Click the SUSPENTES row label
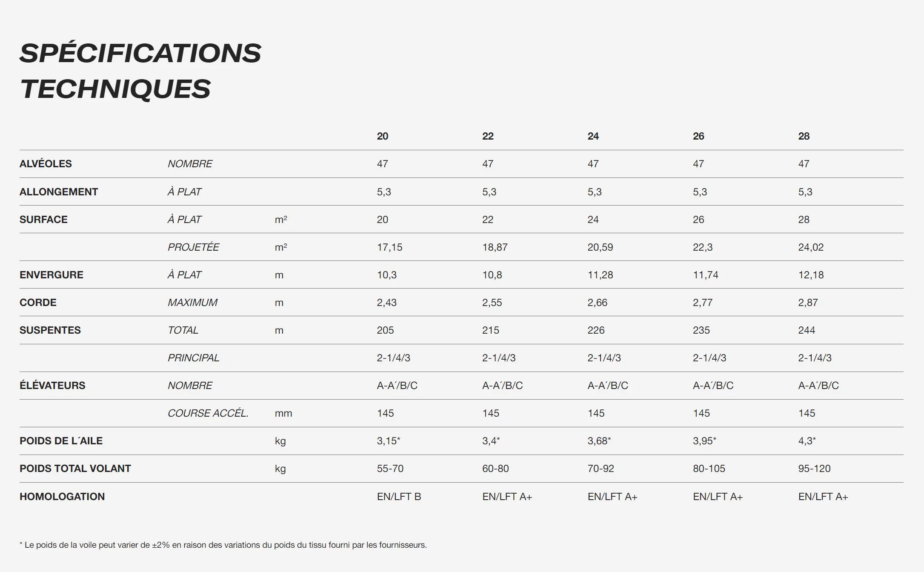 pos(50,330)
